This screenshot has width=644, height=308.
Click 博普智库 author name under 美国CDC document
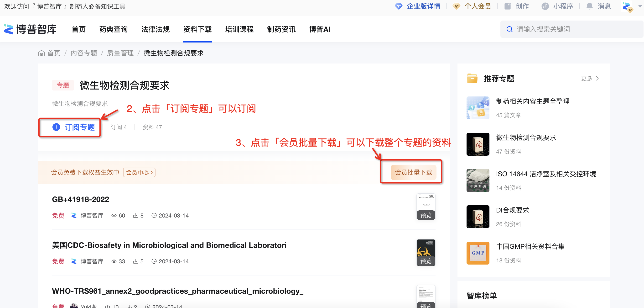tap(92, 261)
